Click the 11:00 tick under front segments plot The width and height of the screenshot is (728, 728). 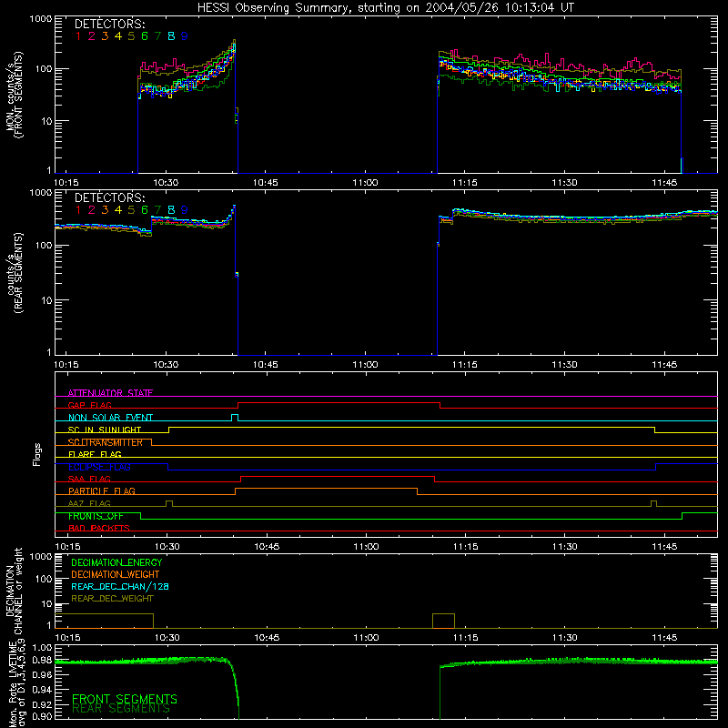tap(365, 183)
